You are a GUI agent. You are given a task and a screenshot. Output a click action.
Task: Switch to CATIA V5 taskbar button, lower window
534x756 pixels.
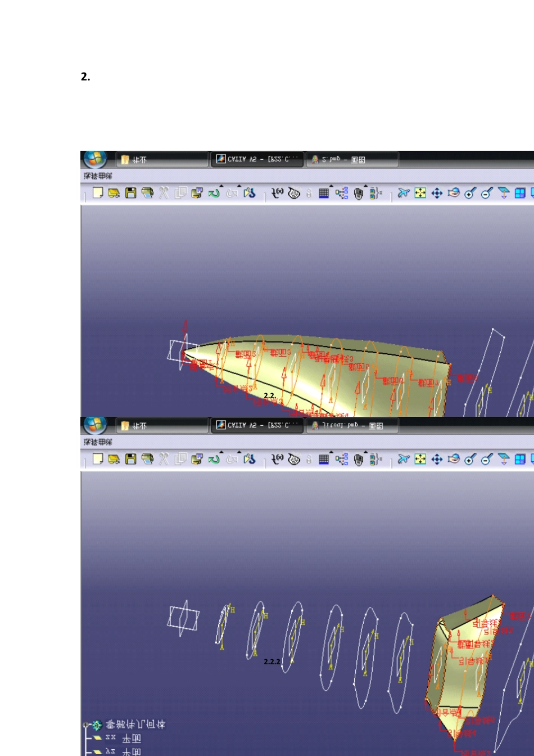click(257, 425)
